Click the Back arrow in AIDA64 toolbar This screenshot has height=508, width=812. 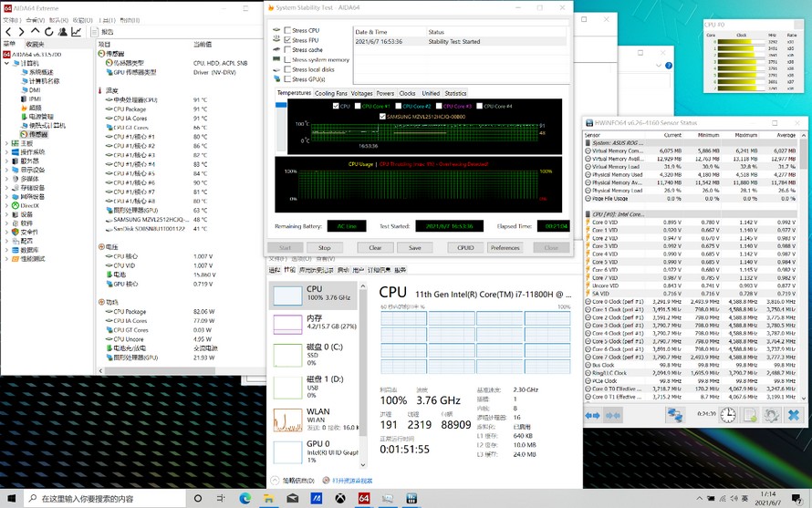(x=9, y=32)
